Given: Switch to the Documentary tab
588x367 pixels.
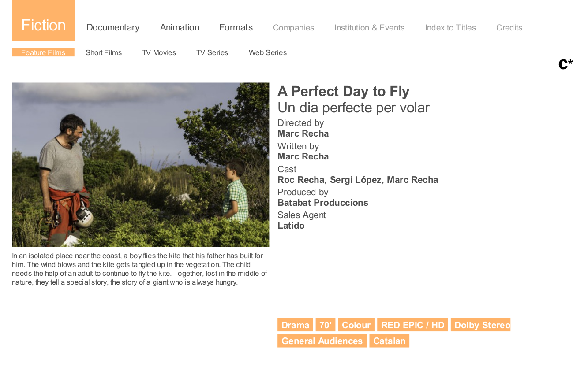Looking at the screenshot, I should (113, 27).
